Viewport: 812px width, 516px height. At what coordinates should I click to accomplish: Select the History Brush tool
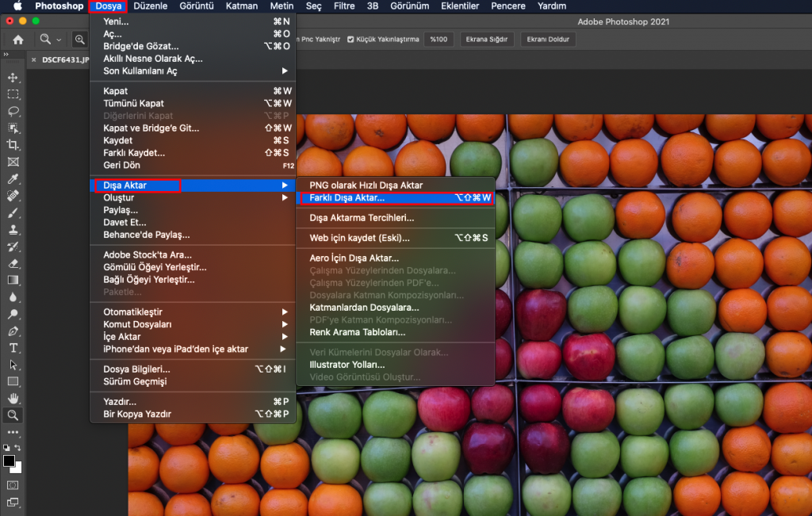13,247
